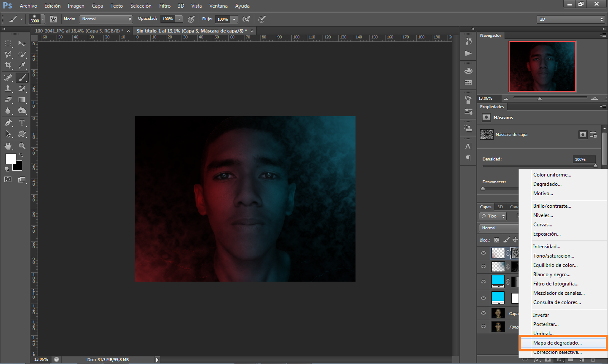Screen dimensions: 608x364
Task: Select the Eraser tool
Action: 8,100
